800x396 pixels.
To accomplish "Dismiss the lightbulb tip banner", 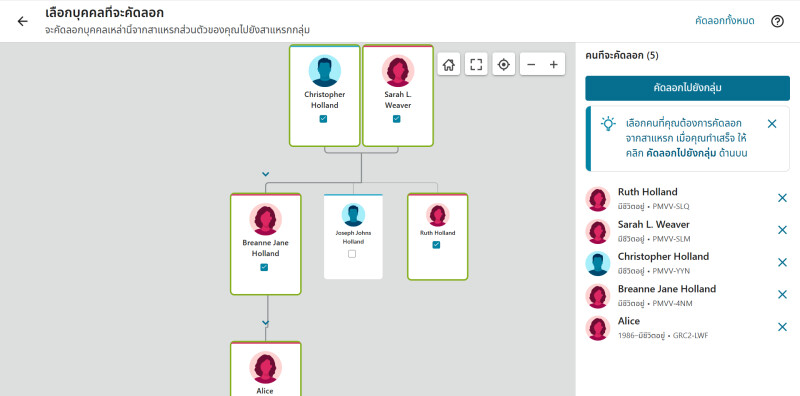I will (x=772, y=123).
